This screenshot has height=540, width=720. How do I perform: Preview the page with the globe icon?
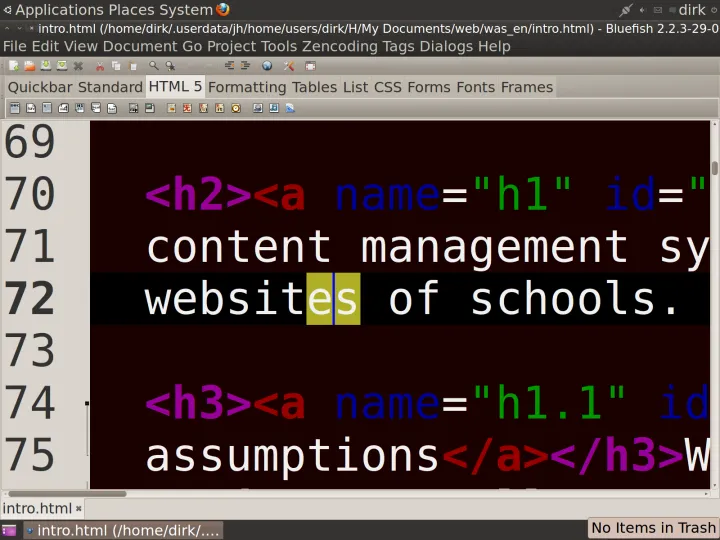point(267,66)
